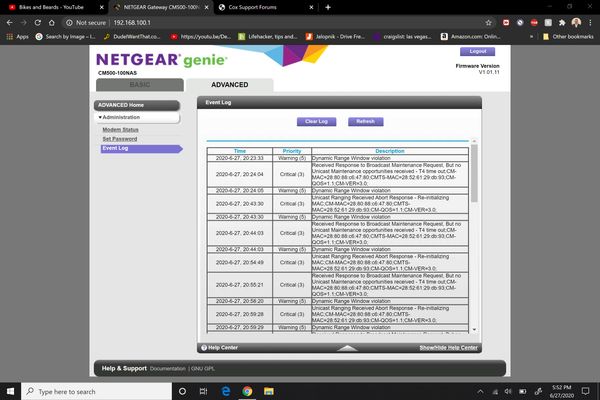The width and height of the screenshot is (600, 400).
Task: Close the Cox Support Forums tab
Action: pos(311,7)
